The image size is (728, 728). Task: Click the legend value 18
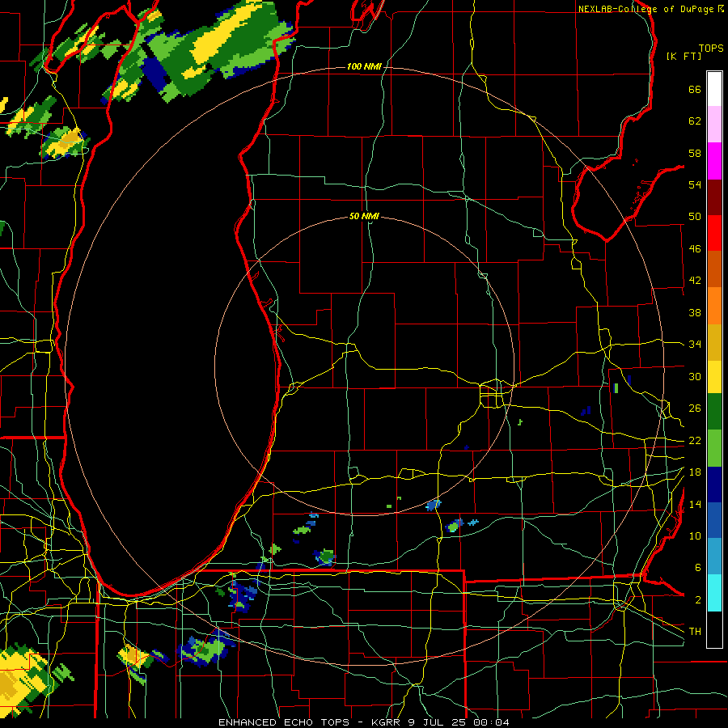[695, 472]
